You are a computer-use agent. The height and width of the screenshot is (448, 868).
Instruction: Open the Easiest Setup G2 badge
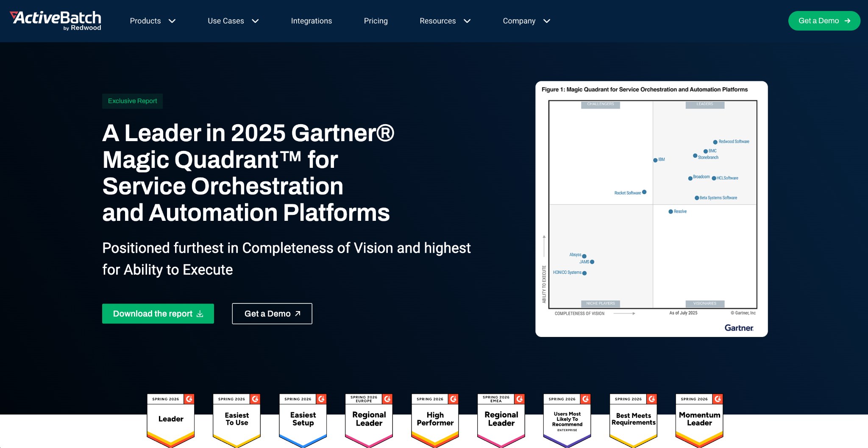click(x=303, y=420)
